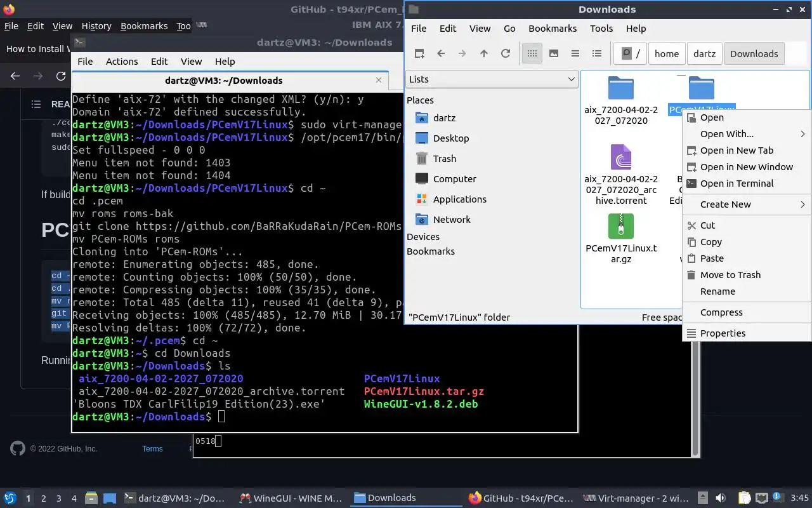Go back in file manager toolbar
This screenshot has width=812, height=508.
coord(441,54)
